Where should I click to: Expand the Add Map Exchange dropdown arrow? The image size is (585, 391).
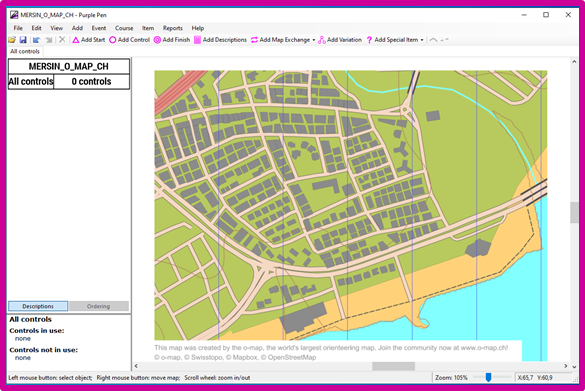[x=314, y=40]
